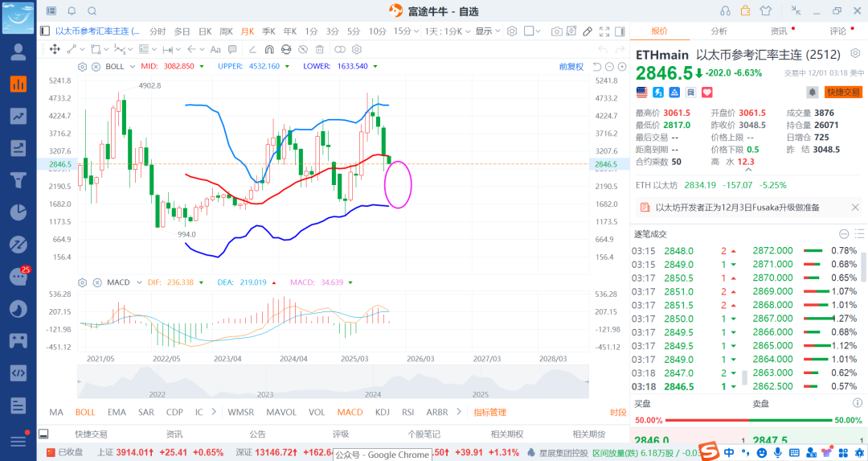
Task: Open the 15分 timeframe dropdown
Action: [403, 31]
